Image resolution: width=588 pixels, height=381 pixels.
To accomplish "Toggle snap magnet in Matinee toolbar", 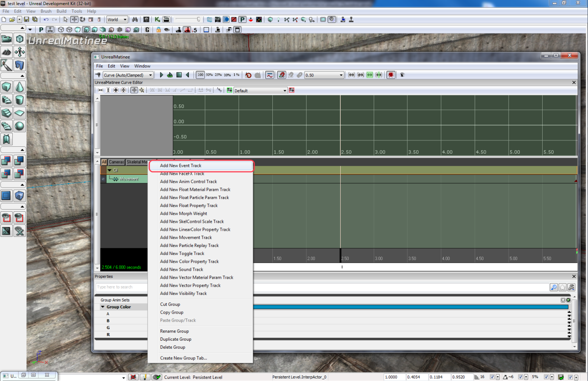I will tap(282, 75).
